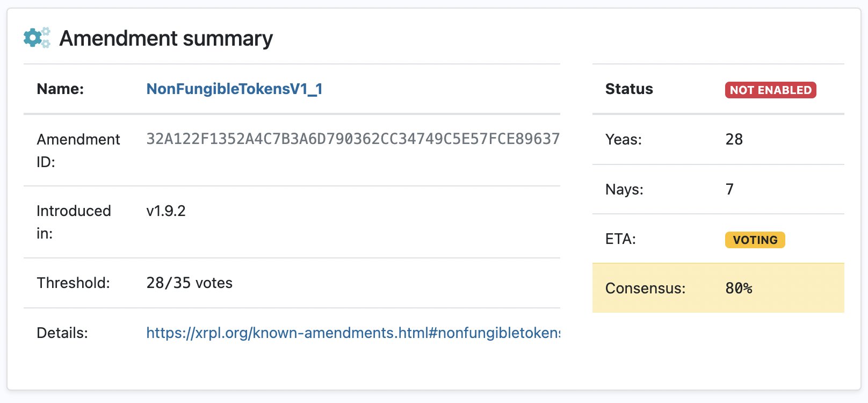Click the Details: row label
868x403 pixels.
(62, 333)
